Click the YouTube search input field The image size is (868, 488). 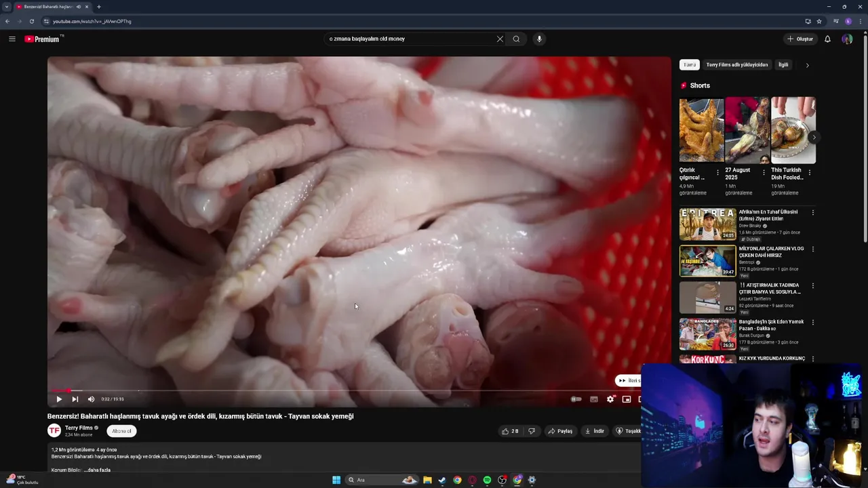click(412, 39)
